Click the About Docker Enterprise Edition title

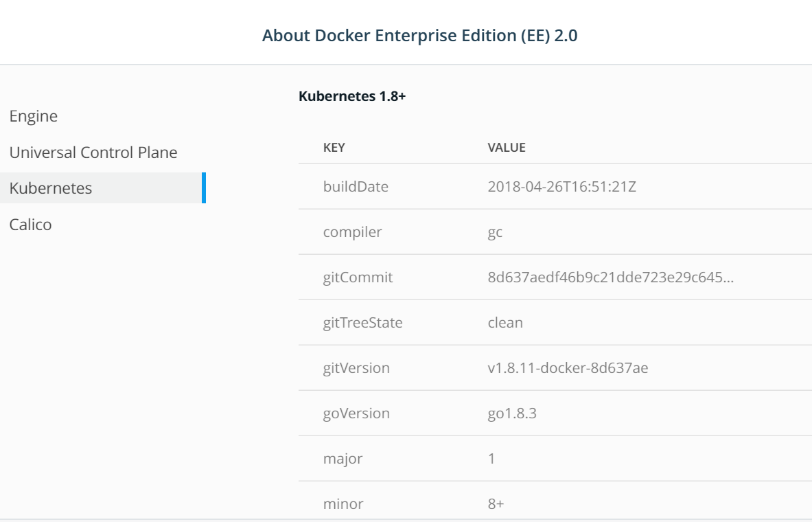[x=420, y=37]
